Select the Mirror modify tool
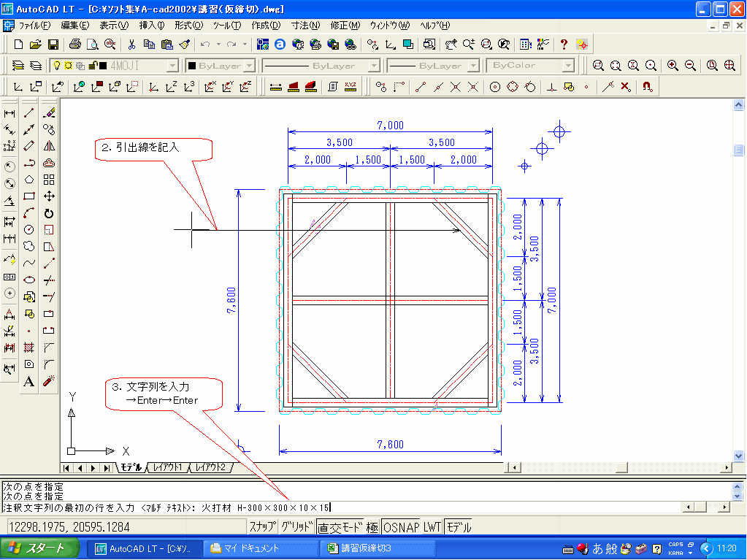The image size is (747, 560). [49, 146]
